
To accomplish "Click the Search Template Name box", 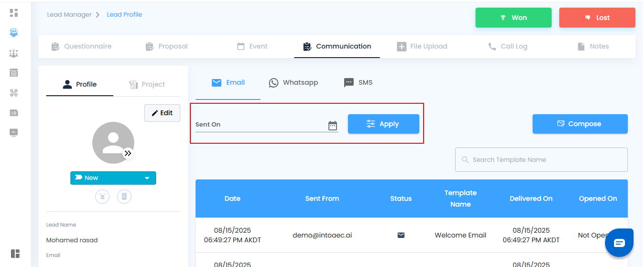I will pyautogui.click(x=541, y=159).
